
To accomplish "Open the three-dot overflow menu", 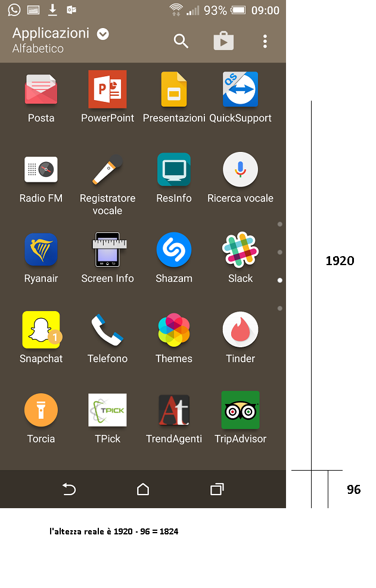I will (x=265, y=41).
